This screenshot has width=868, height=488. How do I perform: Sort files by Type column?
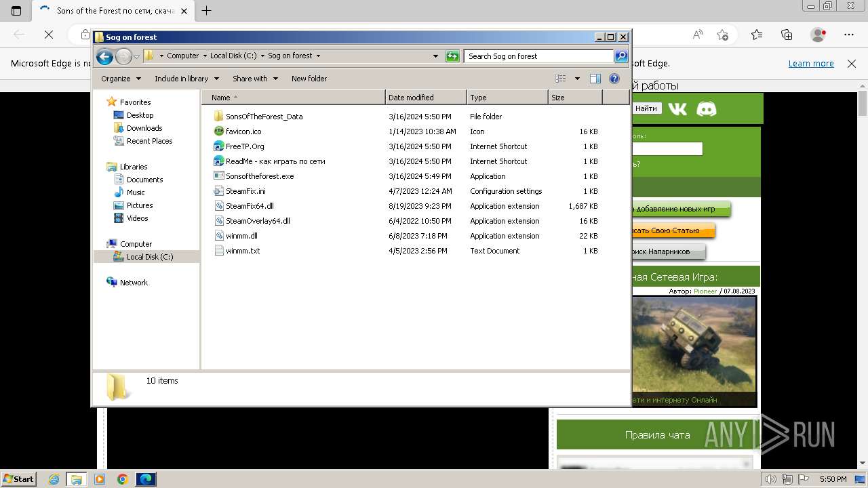tap(507, 98)
